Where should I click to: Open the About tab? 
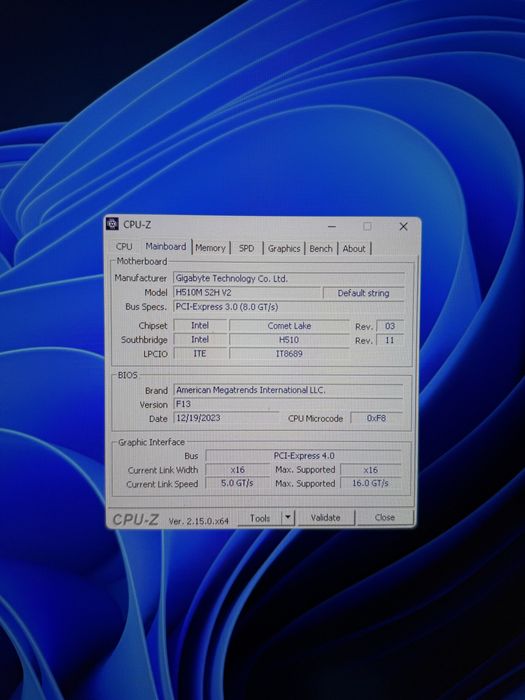354,249
